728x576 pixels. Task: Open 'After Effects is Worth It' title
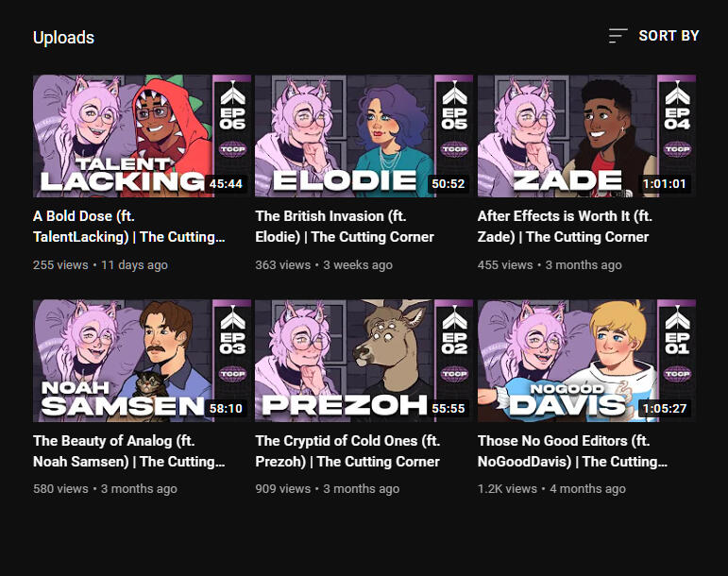pos(565,227)
